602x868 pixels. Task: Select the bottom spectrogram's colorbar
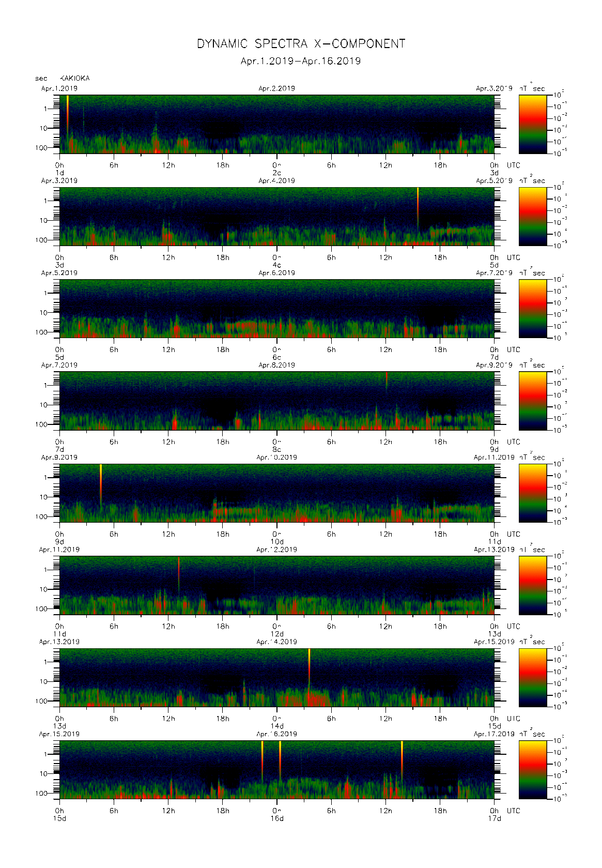(532, 769)
